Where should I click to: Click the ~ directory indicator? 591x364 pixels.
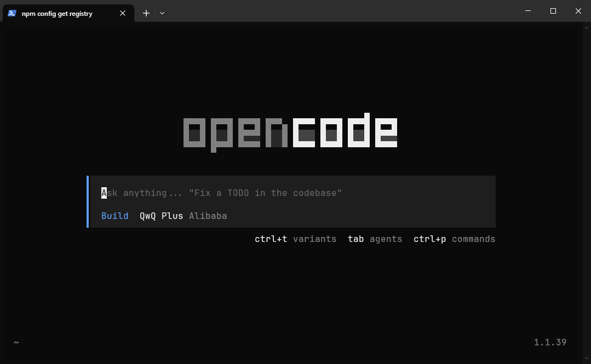coord(16,342)
